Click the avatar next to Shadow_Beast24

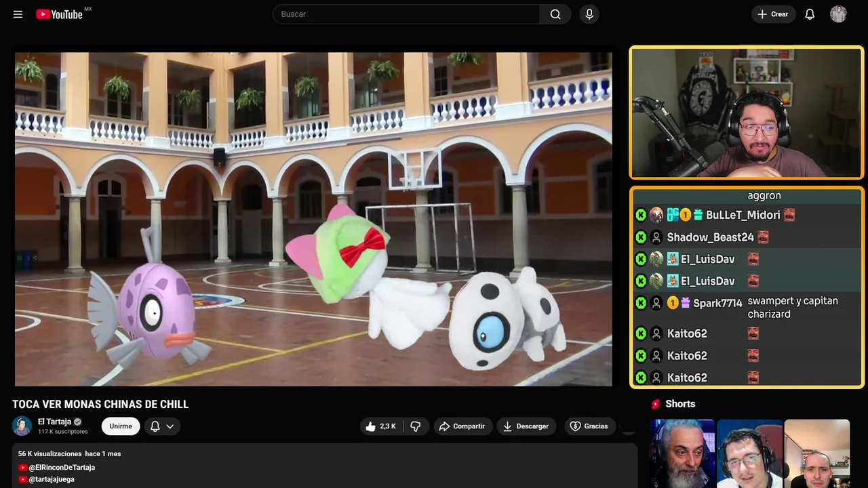coord(656,237)
